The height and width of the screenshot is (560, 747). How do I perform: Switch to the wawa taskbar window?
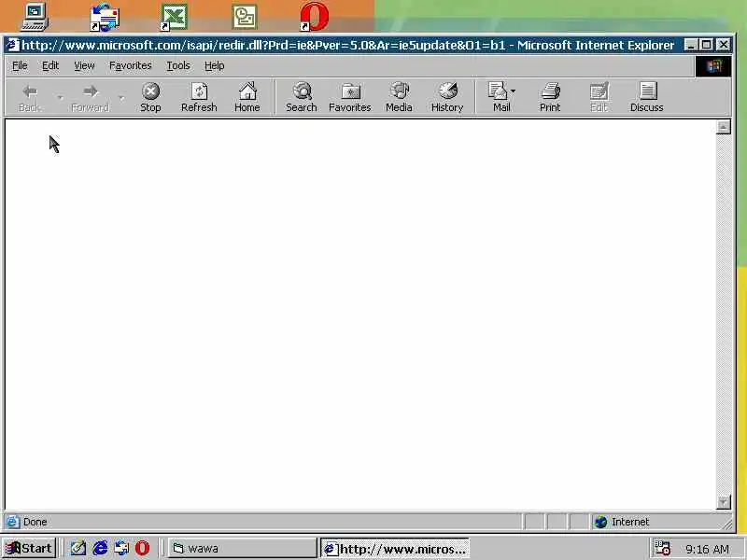242,548
